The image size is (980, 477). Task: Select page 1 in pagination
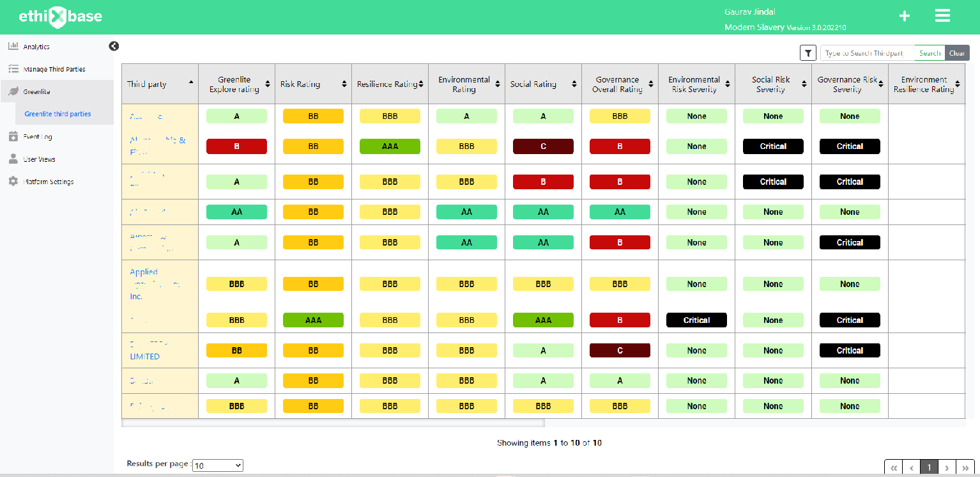click(930, 467)
